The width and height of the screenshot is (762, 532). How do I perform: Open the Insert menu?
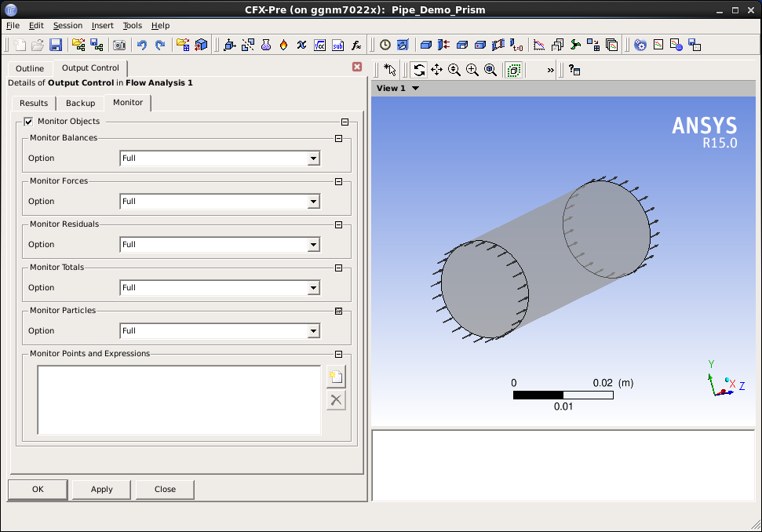(103, 26)
